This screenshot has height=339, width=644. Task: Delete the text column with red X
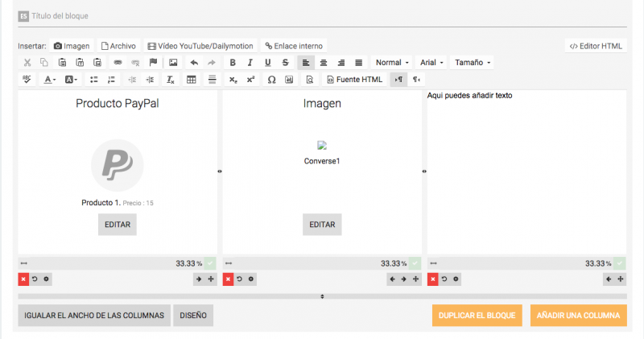(x=432, y=279)
